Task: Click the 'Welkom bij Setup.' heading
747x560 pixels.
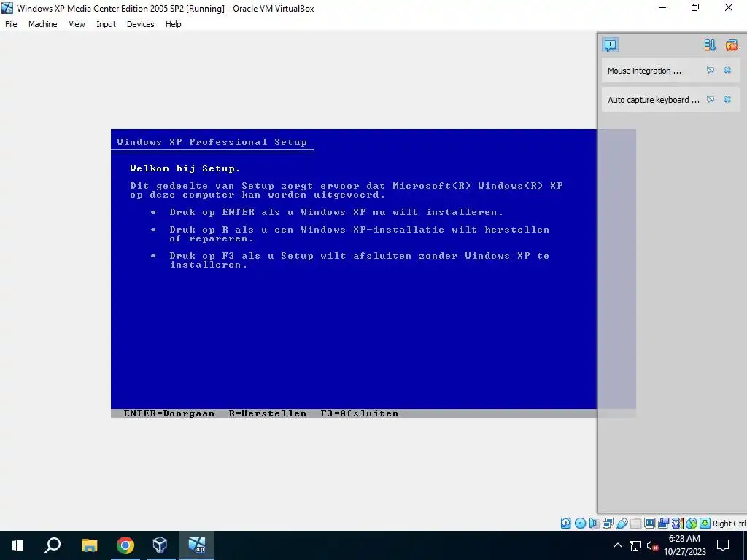Action: click(x=185, y=168)
